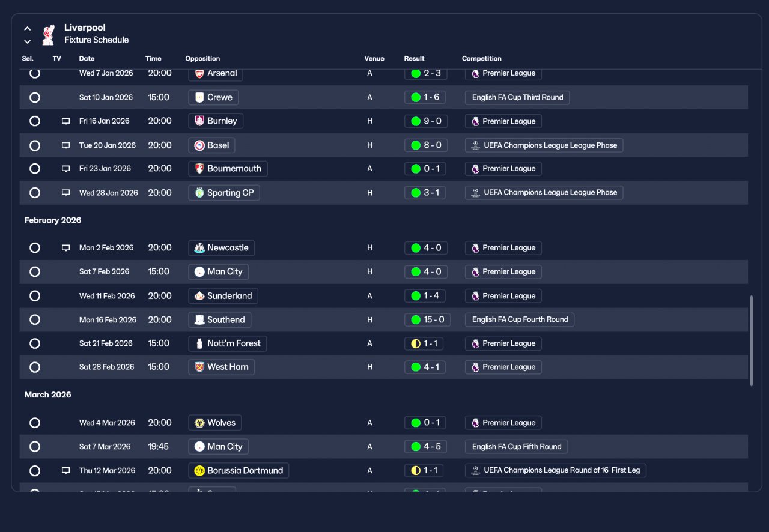Select the TV icon for the Bournemouth fixture
The height and width of the screenshot is (532, 769).
point(66,169)
